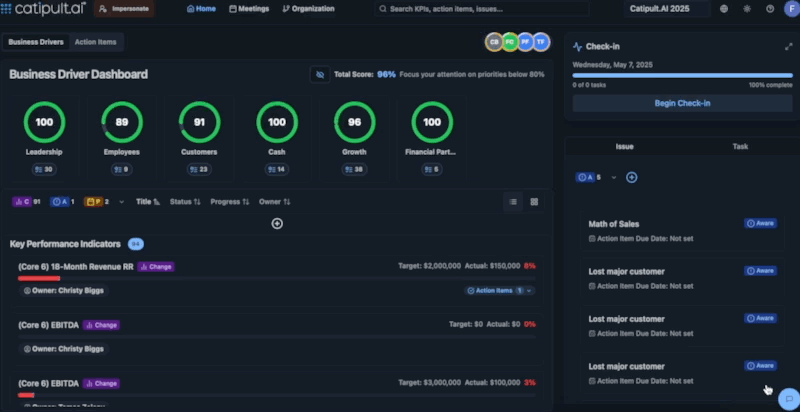Open the Meetings menu in top navigation

coord(249,9)
